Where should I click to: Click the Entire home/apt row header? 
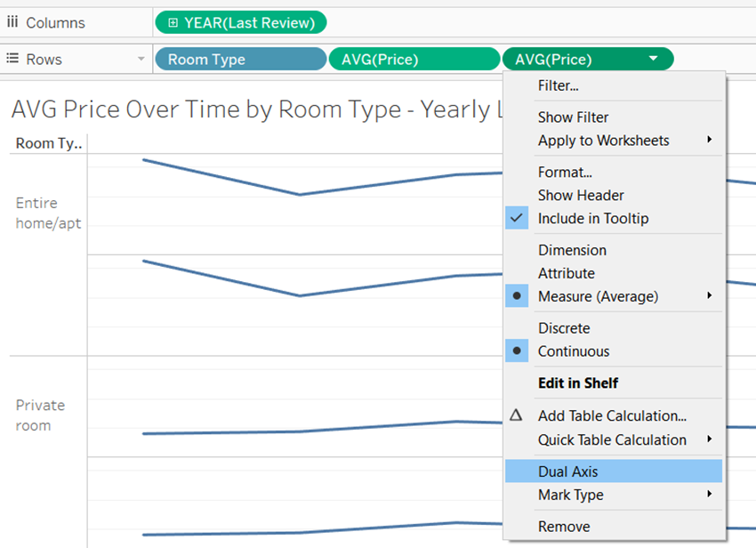coord(48,214)
